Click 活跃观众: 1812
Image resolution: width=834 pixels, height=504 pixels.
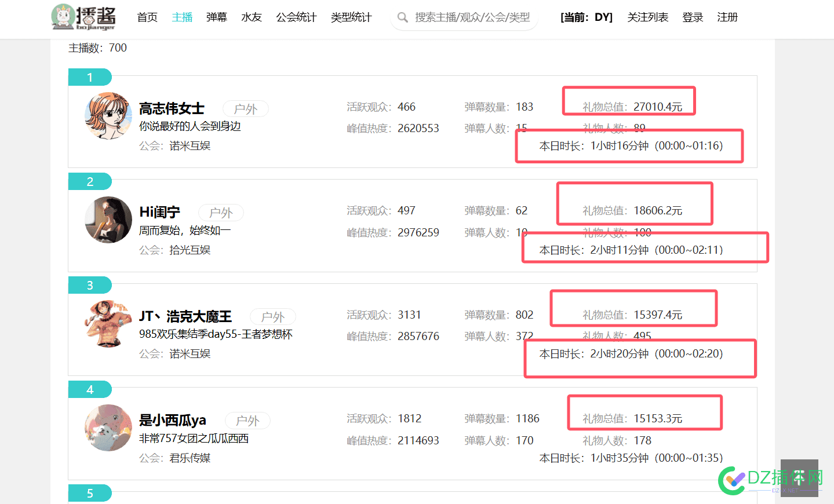[384, 419]
